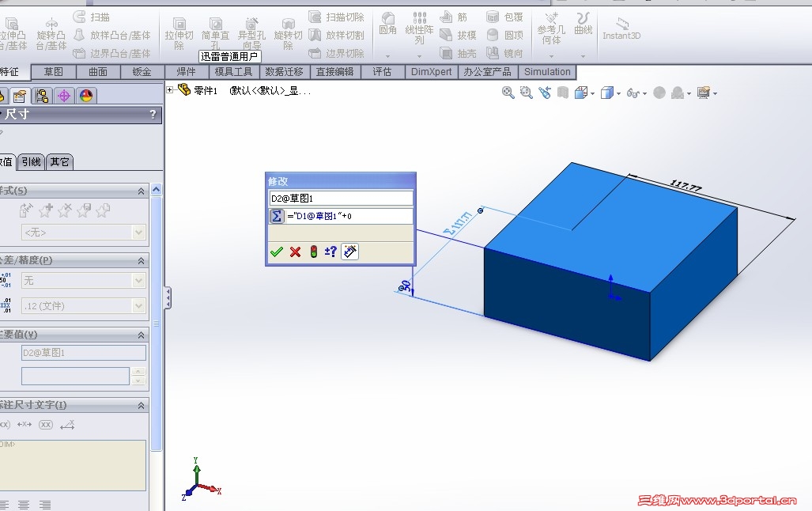This screenshot has width=812, height=511.
Task: Select the 镜向 mirror tool
Action: point(505,53)
